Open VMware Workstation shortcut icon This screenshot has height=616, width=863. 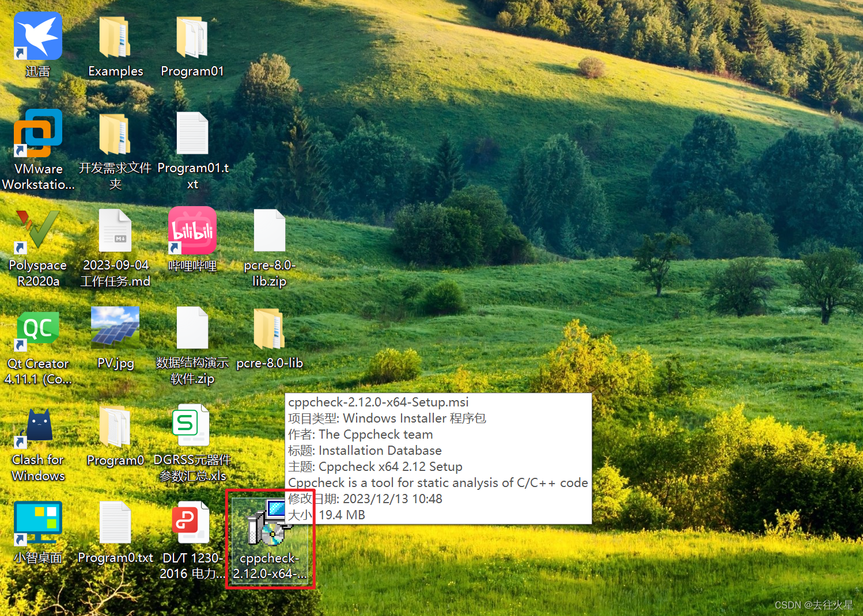(x=38, y=133)
